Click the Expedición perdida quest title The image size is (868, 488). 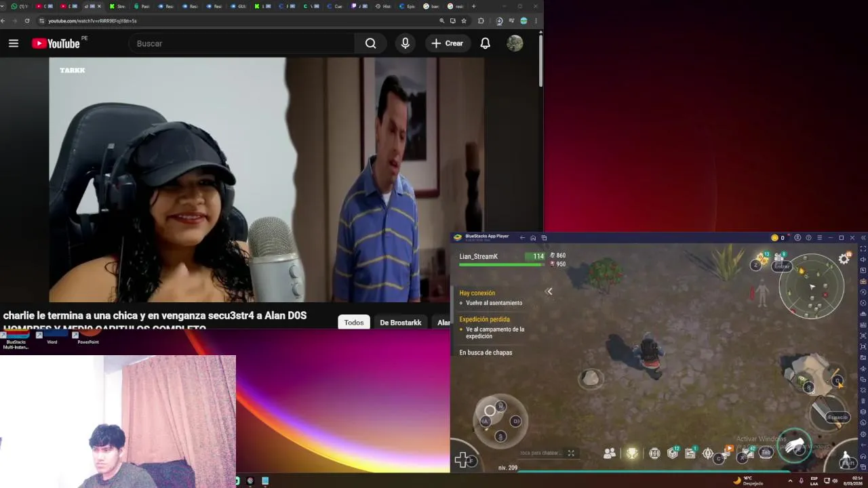484,319
